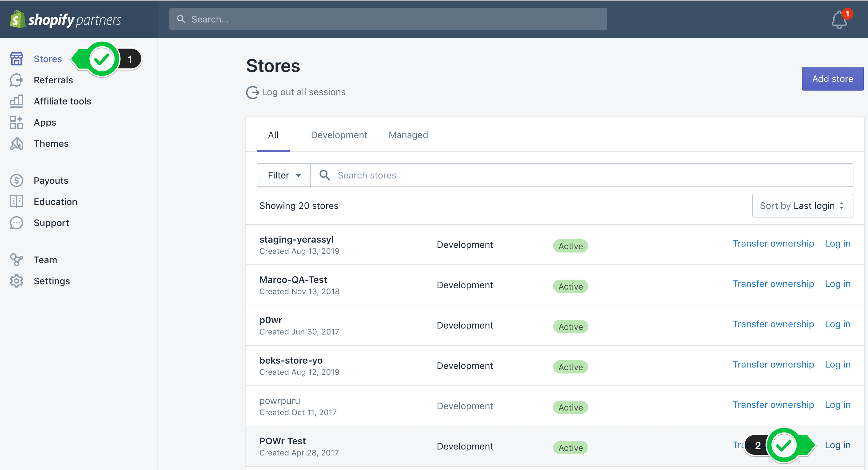Viewport: 868px width, 470px height.
Task: Transfer ownership of Marco-QA-Test store
Action: (x=773, y=284)
